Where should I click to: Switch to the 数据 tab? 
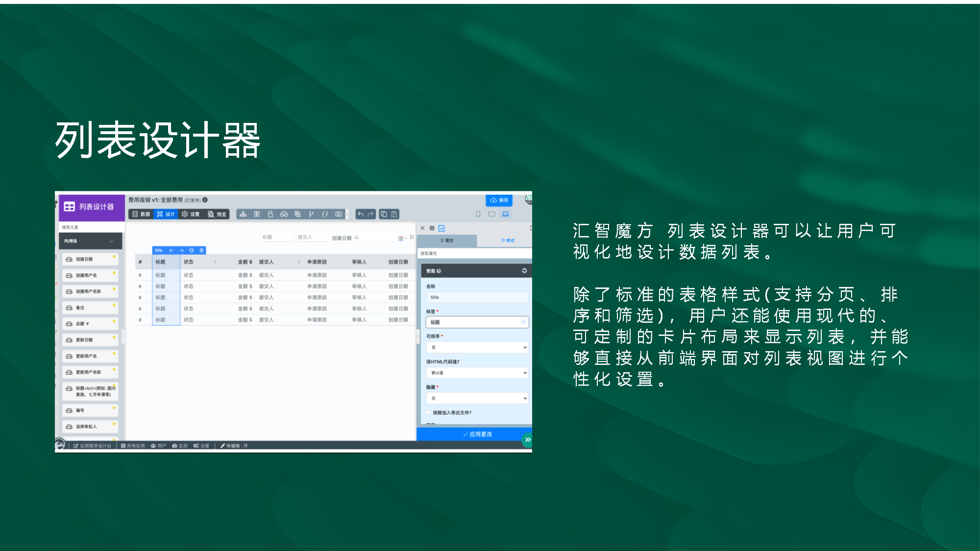(141, 214)
